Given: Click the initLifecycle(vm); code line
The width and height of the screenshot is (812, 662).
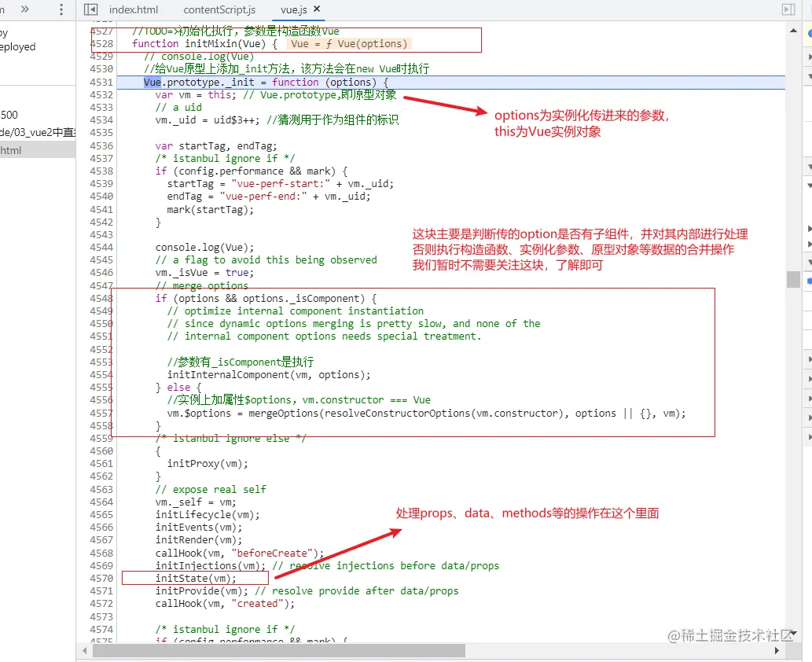Looking at the screenshot, I should point(208,514).
